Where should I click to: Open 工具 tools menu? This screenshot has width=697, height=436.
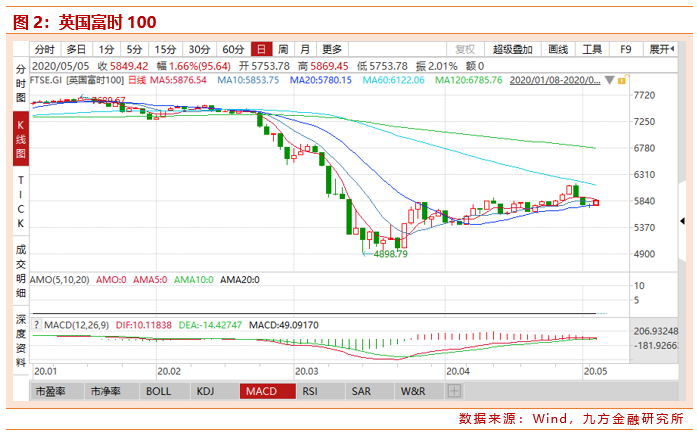(592, 49)
